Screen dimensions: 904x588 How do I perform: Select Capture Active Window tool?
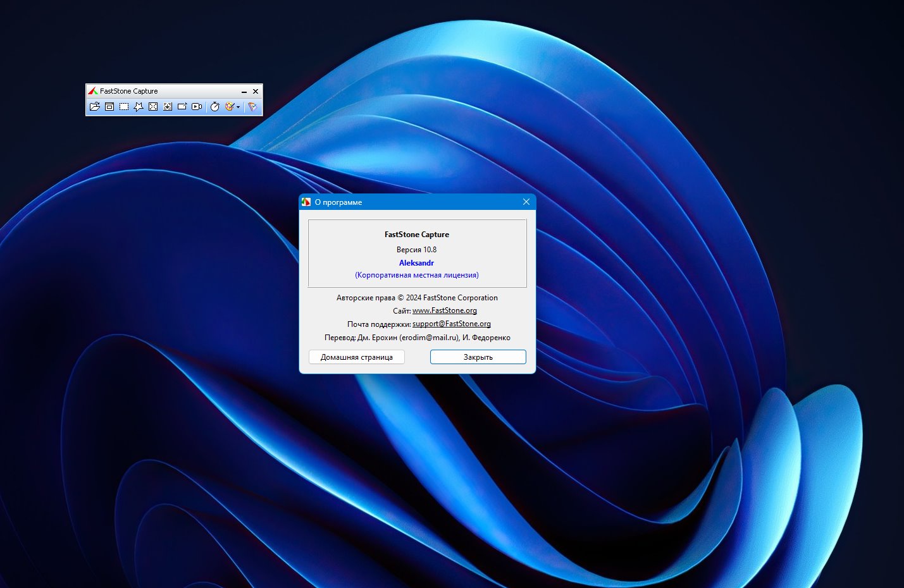109,107
